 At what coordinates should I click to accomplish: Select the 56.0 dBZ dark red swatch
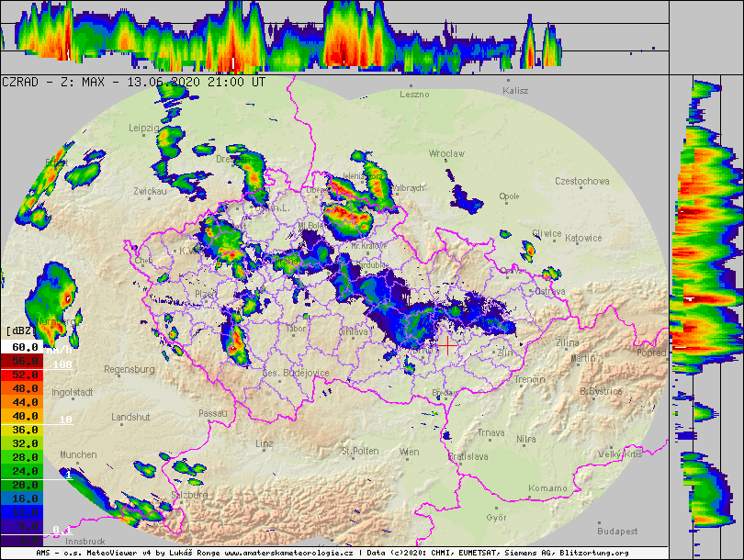tap(22, 362)
